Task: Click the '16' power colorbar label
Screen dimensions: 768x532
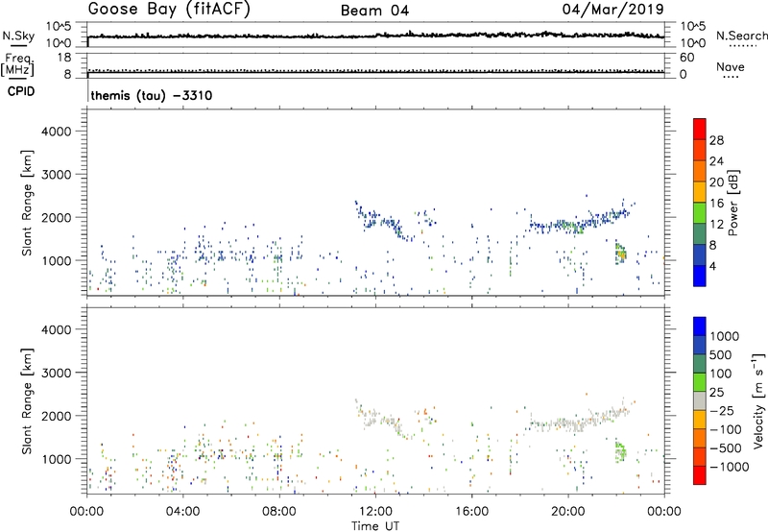Action: (716, 204)
